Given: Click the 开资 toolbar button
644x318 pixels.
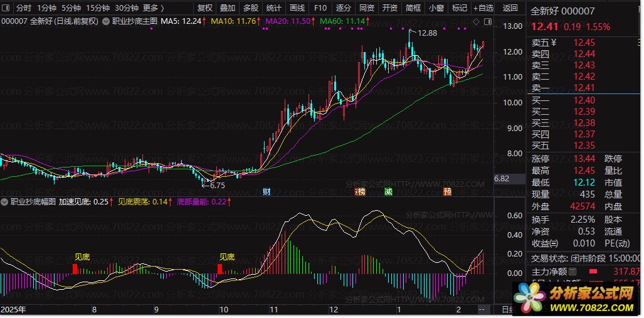Looking at the screenshot, I should pos(390,8).
